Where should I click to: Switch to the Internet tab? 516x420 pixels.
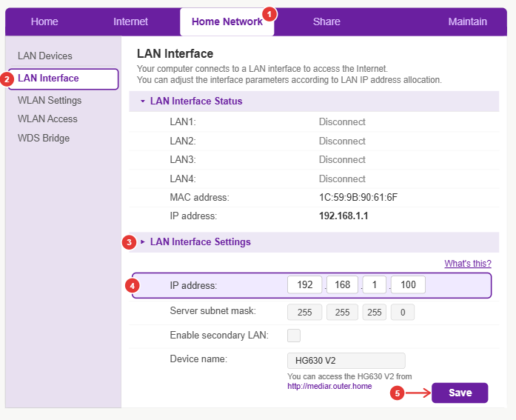click(130, 21)
